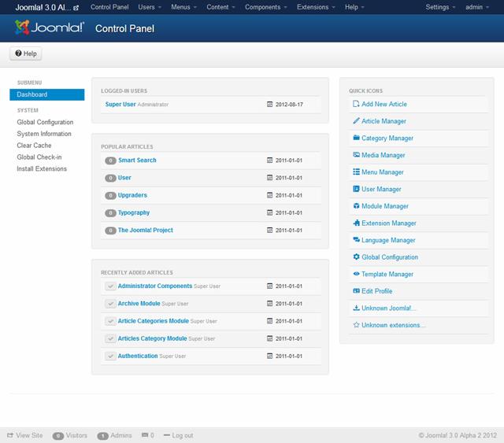Click the Joomla! logo in header
This screenshot has height=443, width=504.
(x=50, y=28)
